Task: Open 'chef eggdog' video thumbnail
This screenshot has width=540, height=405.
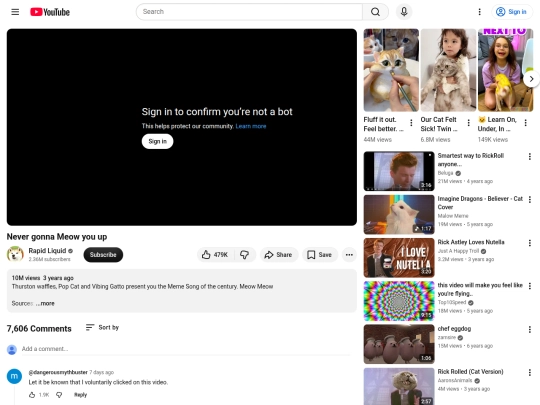Action: [399, 344]
